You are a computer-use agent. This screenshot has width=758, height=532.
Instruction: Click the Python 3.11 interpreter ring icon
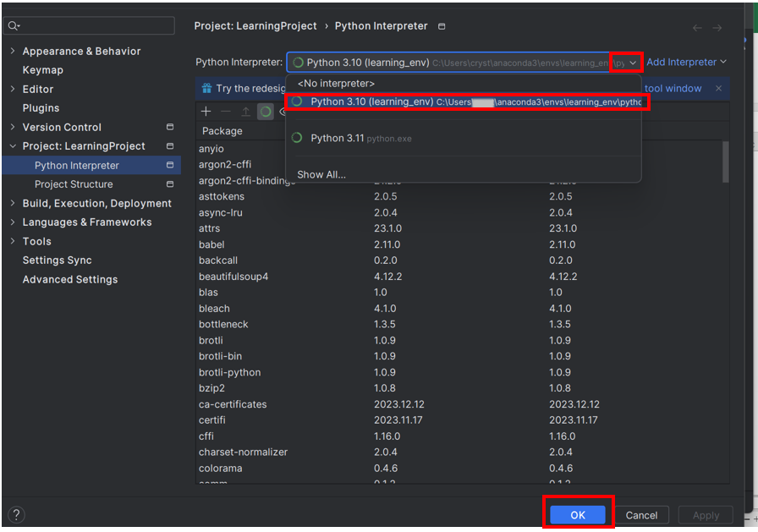pos(297,138)
